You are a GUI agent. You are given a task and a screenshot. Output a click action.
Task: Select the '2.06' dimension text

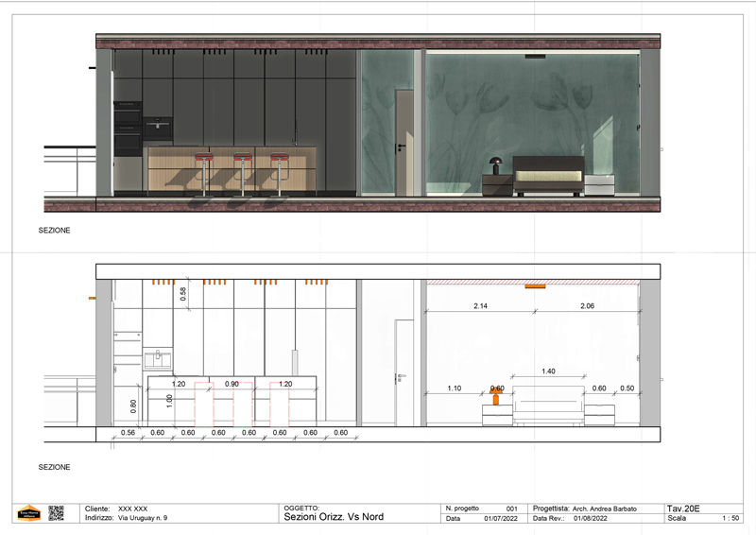(x=587, y=306)
